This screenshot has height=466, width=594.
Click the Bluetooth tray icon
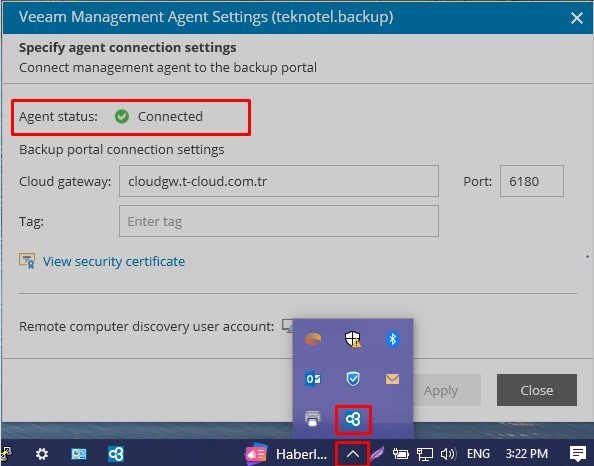tap(392, 339)
